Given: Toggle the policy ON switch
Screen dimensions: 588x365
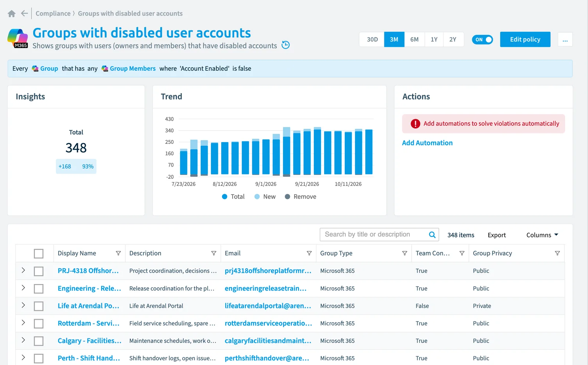Looking at the screenshot, I should (x=482, y=39).
